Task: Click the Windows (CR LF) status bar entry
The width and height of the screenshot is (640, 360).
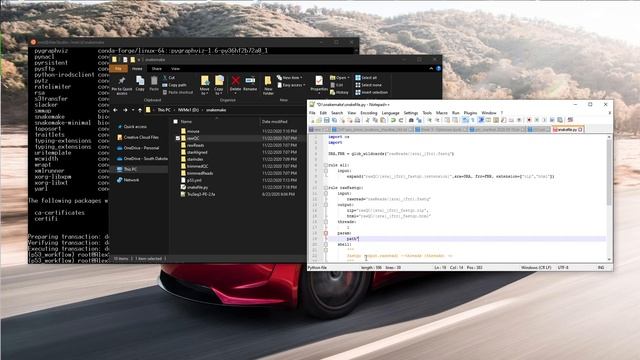Action: (x=536, y=268)
